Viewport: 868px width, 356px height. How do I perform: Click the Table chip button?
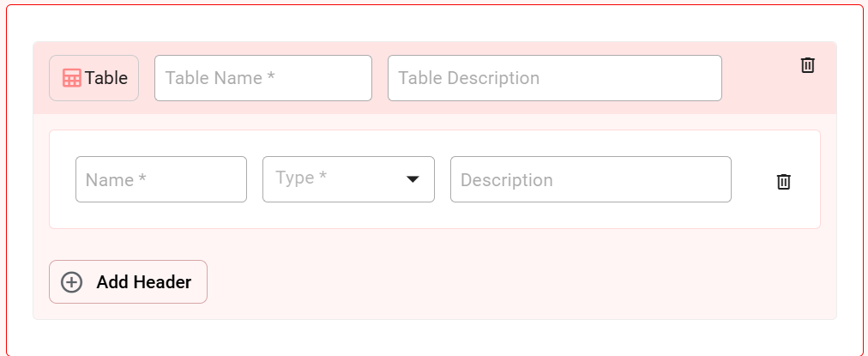pos(93,78)
